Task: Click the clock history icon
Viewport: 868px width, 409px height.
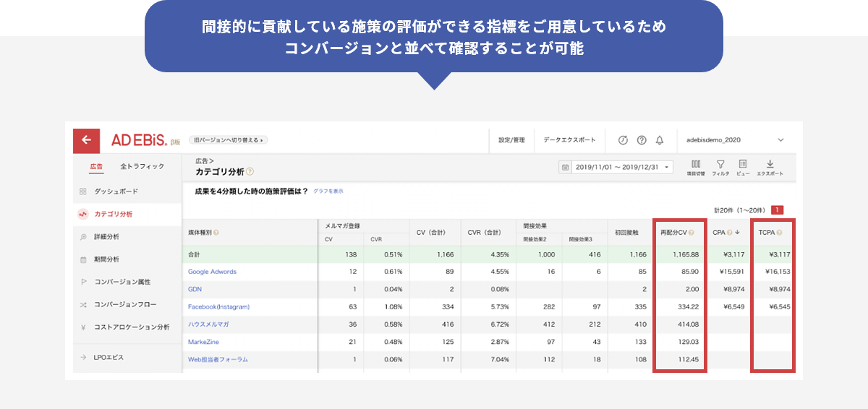Action: point(623,140)
